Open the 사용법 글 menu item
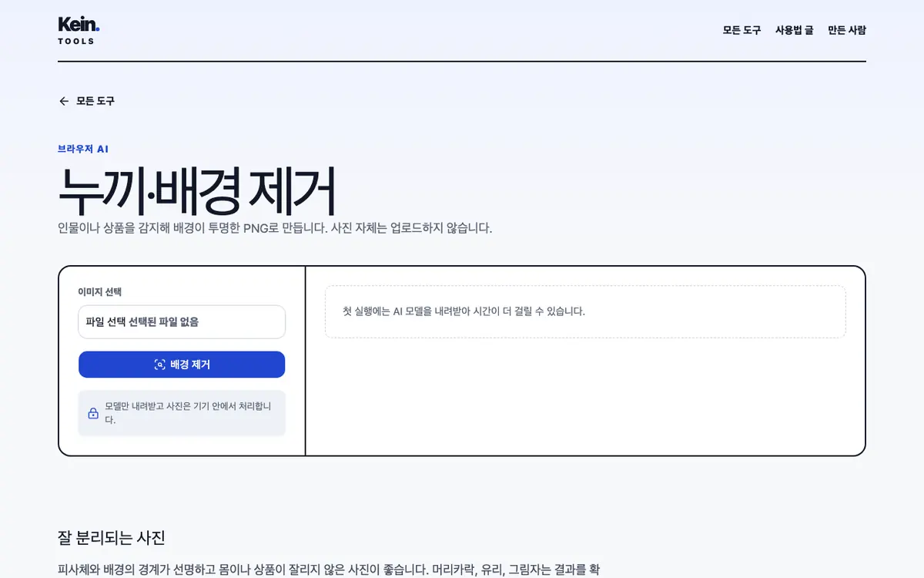 [794, 30]
